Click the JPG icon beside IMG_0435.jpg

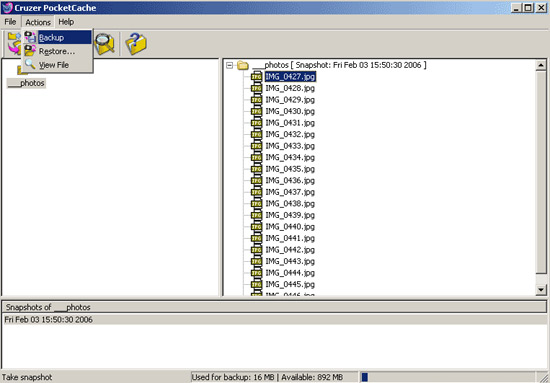[256, 169]
